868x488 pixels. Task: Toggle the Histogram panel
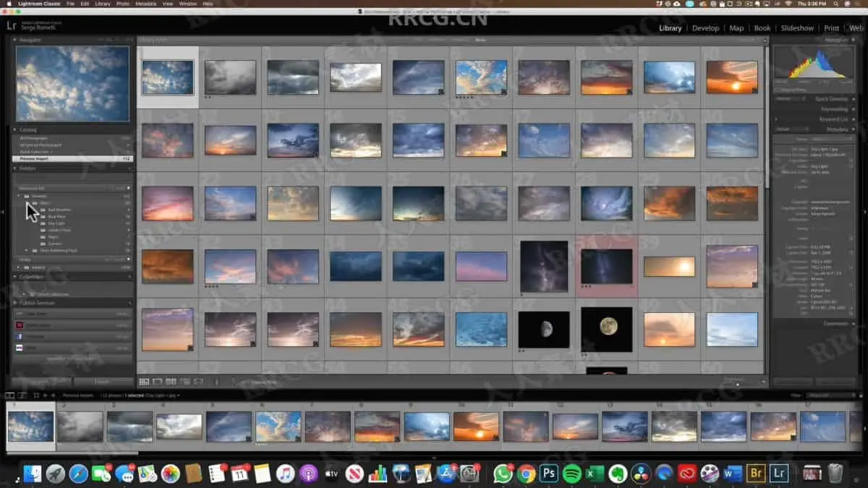(836, 40)
